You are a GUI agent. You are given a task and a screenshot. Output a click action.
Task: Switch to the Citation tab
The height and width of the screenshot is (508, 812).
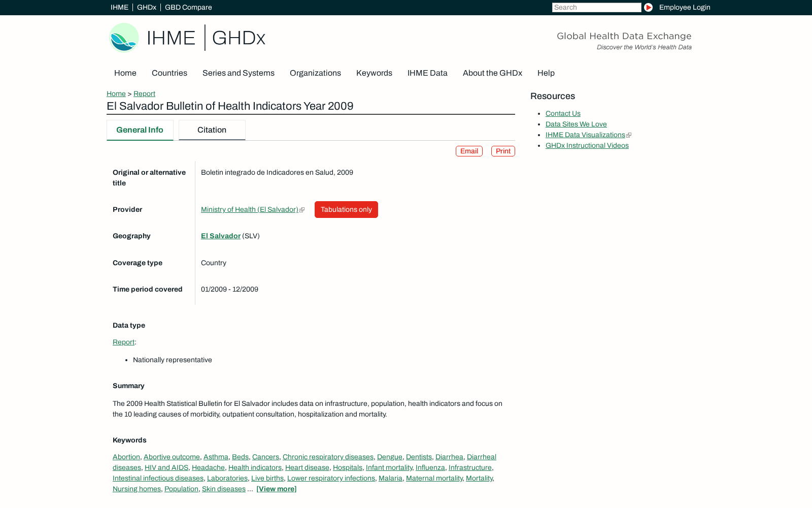212,130
